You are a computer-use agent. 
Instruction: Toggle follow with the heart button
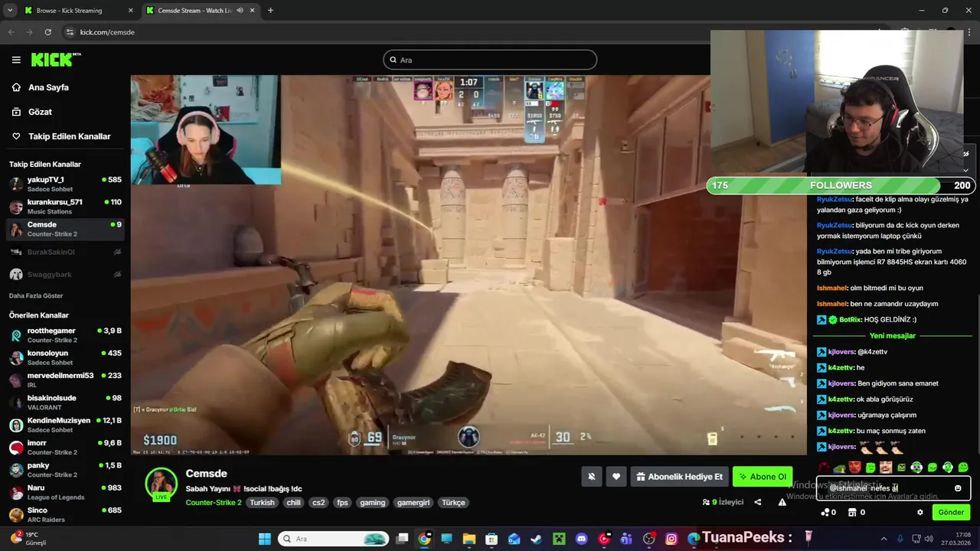(616, 477)
